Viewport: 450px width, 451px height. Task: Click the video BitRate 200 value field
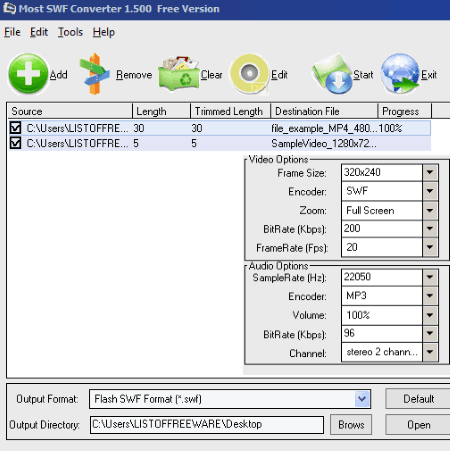382,229
